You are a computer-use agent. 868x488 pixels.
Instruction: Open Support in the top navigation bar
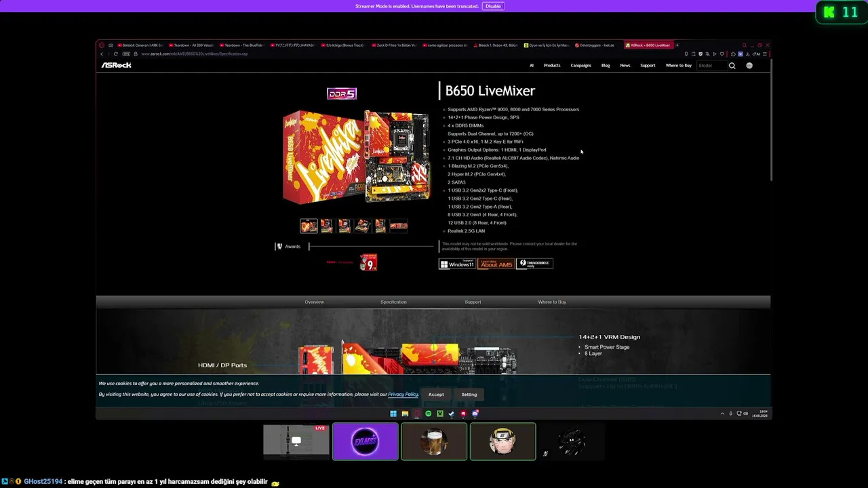tap(648, 66)
